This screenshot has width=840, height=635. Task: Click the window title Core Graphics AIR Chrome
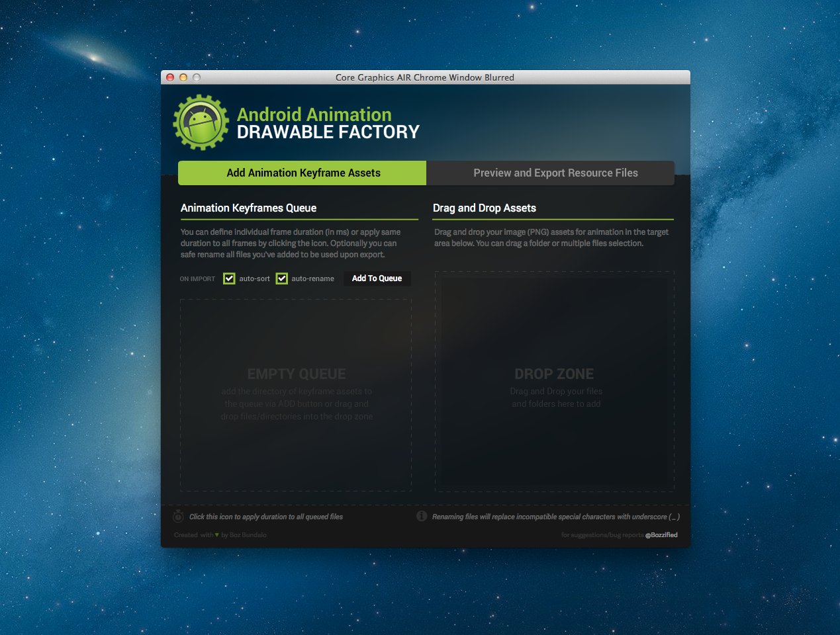coord(425,77)
